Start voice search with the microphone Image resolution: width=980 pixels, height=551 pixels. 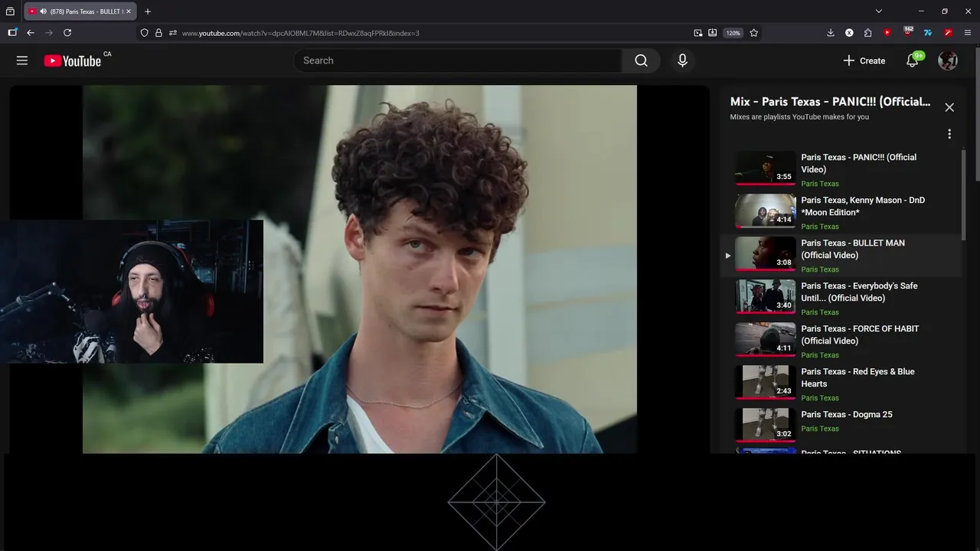tap(682, 60)
